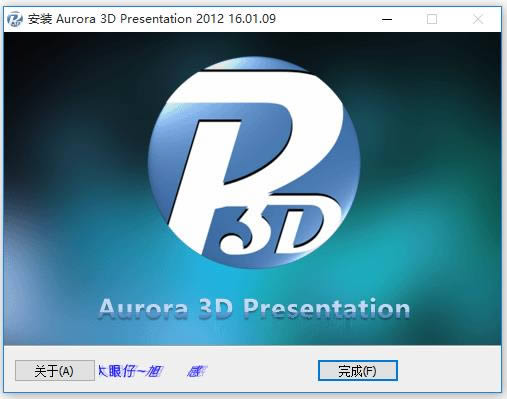Close the Aurora 3D Presentation installer
The width and height of the screenshot is (507, 399).
pos(478,19)
